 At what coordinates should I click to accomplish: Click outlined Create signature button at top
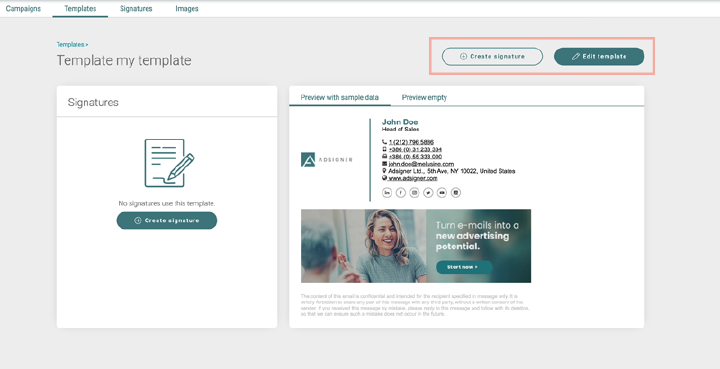point(492,56)
